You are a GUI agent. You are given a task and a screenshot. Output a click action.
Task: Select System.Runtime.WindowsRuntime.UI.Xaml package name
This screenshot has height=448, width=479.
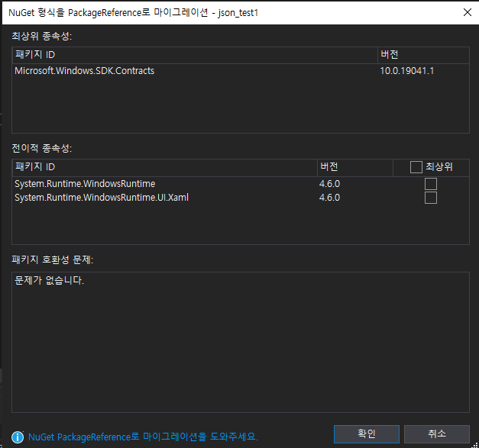coord(102,198)
